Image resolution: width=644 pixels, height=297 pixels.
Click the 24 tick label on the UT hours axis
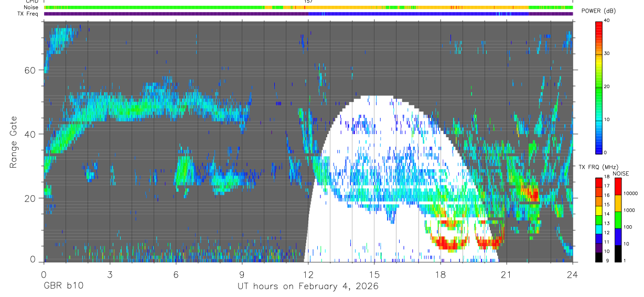tap(572, 274)
